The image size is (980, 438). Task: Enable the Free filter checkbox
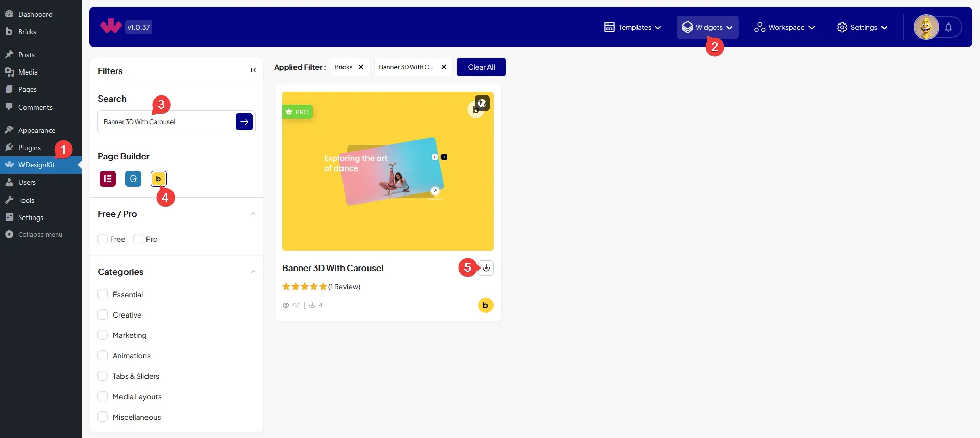(x=103, y=239)
